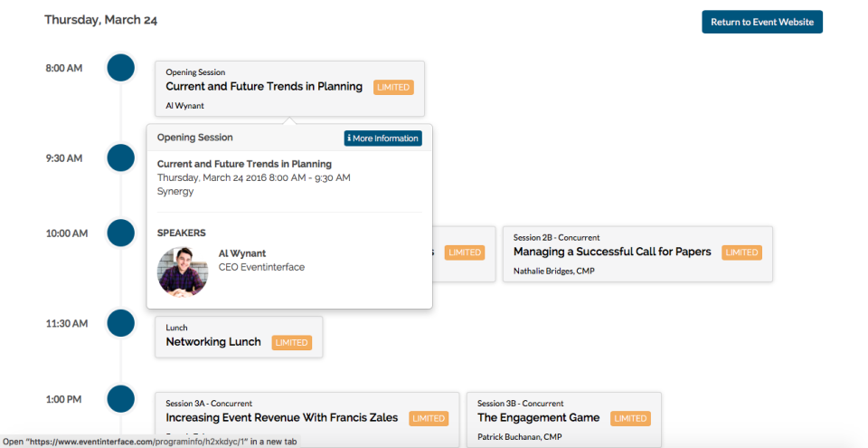Click the 8:00 AM timeline circle marker
The image size is (868, 448).
pyautogui.click(x=120, y=68)
